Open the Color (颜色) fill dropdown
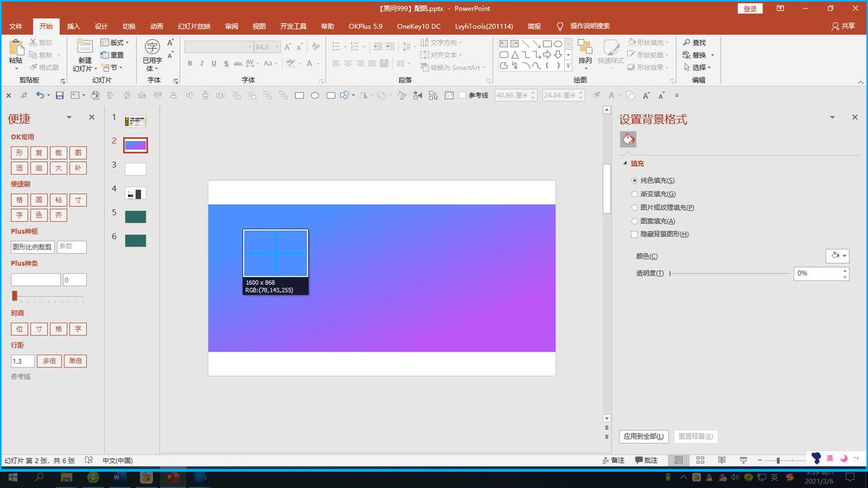This screenshot has height=488, width=868. (837, 256)
